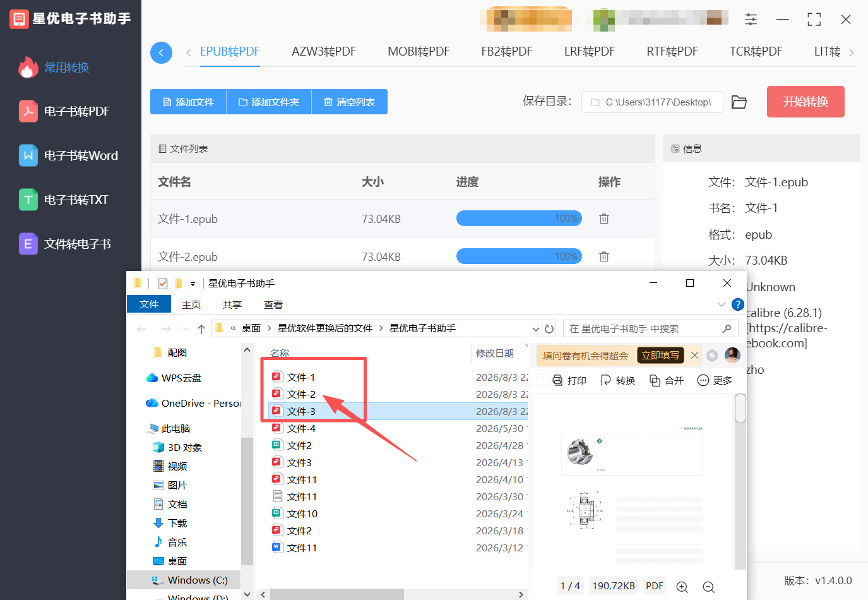Close the survey banner with X
The image size is (868, 600).
[x=694, y=356]
